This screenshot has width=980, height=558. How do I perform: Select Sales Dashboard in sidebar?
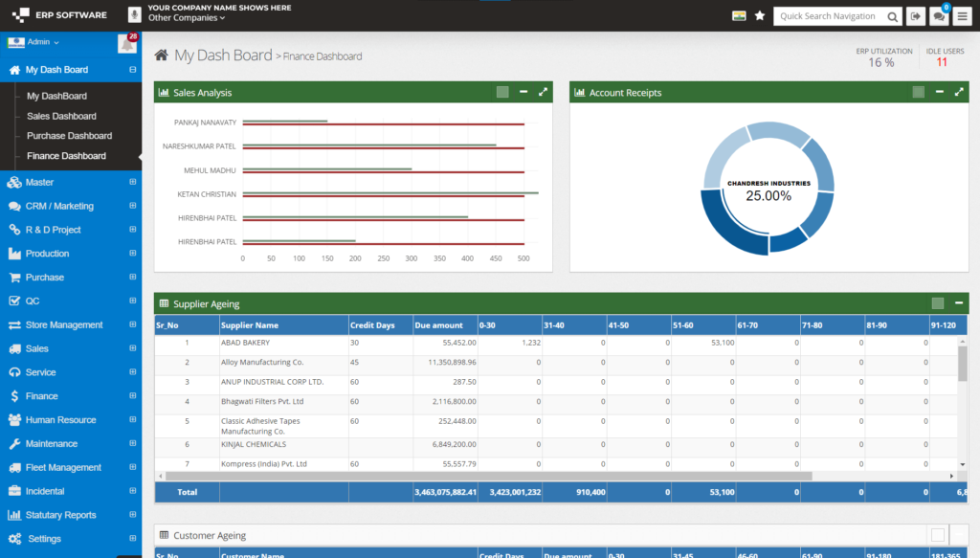(61, 116)
